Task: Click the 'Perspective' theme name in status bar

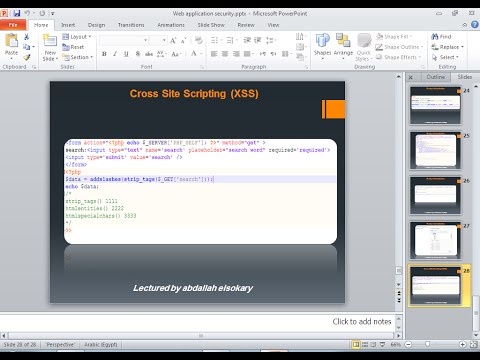Action: pos(60,344)
